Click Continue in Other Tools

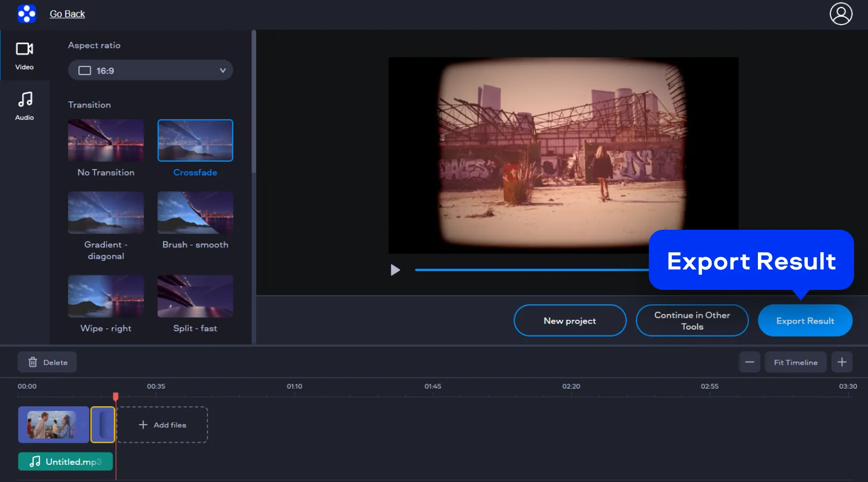(x=692, y=320)
